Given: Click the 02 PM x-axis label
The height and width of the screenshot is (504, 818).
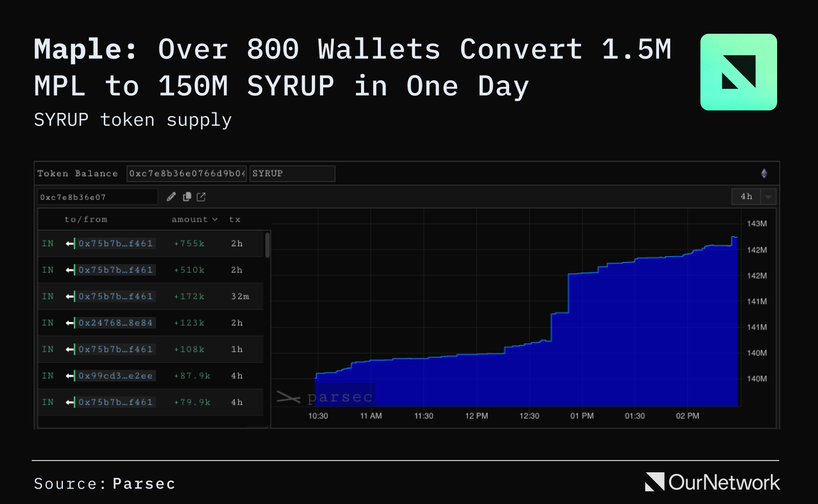Looking at the screenshot, I should pos(688,416).
